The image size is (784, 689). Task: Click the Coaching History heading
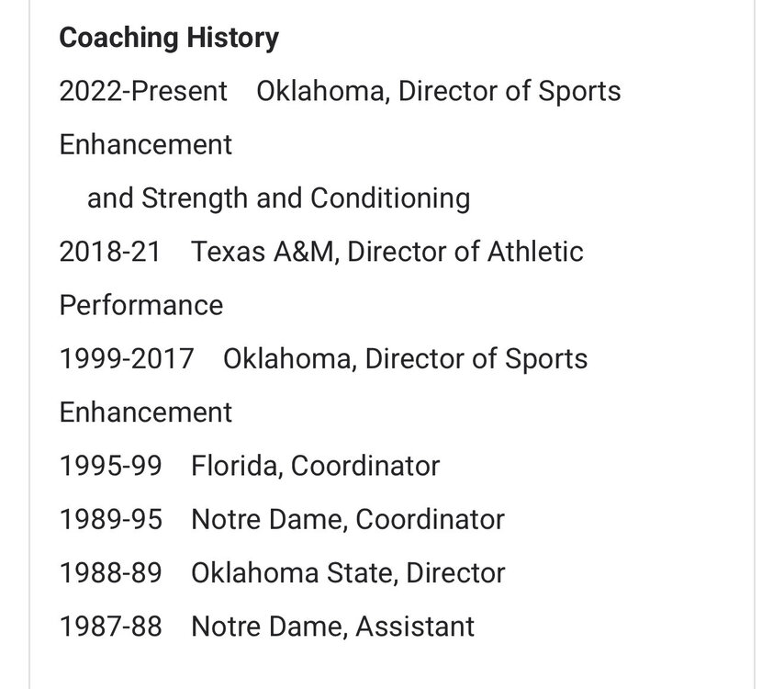click(x=169, y=39)
